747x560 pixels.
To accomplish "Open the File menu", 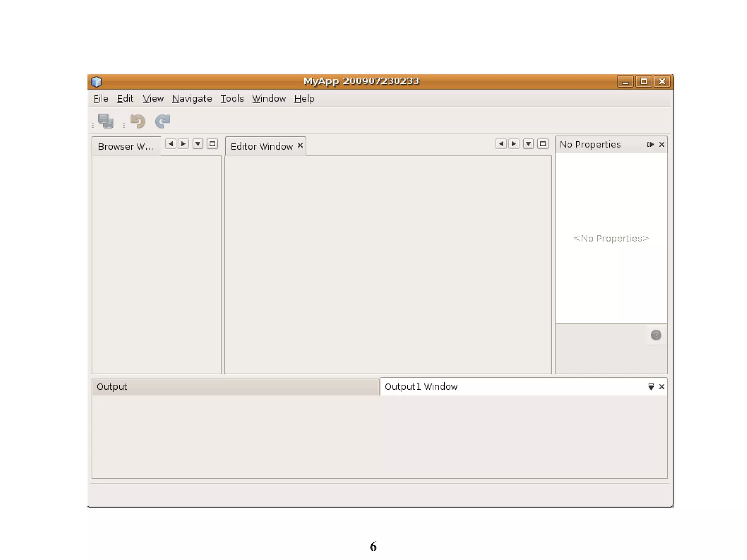I will 101,99.
